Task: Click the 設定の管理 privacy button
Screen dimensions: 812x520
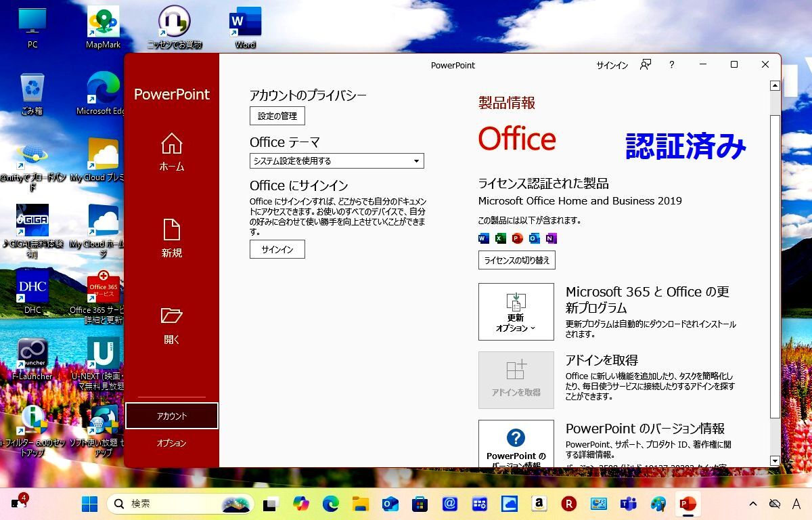Action: click(277, 116)
